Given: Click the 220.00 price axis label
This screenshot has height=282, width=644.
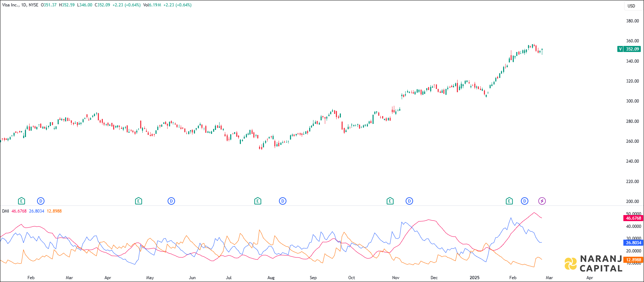Looking at the screenshot, I should click(633, 182).
